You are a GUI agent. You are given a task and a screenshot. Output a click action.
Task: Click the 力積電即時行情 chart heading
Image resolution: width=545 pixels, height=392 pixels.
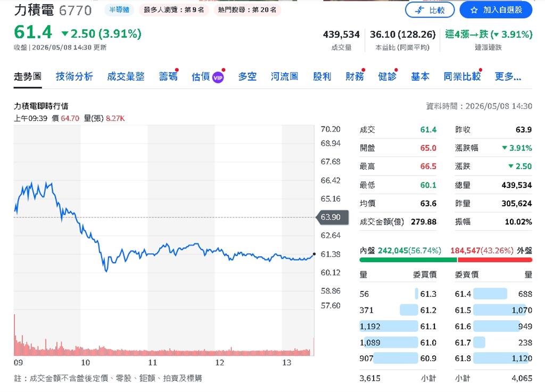click(41, 106)
